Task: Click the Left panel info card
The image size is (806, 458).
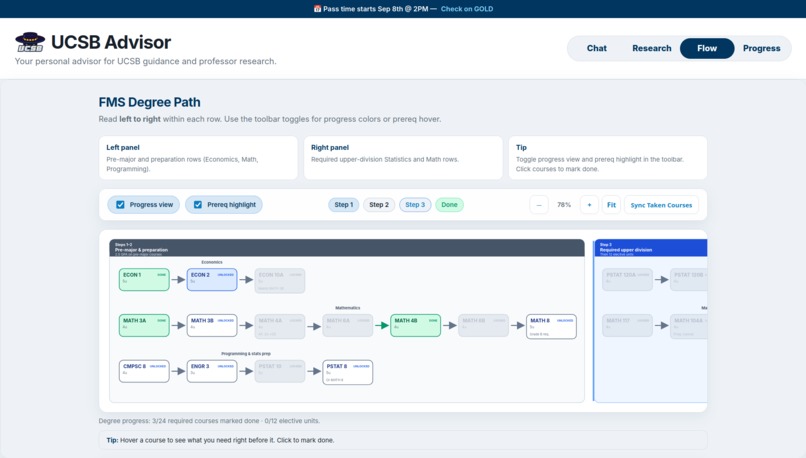Action: [x=198, y=158]
